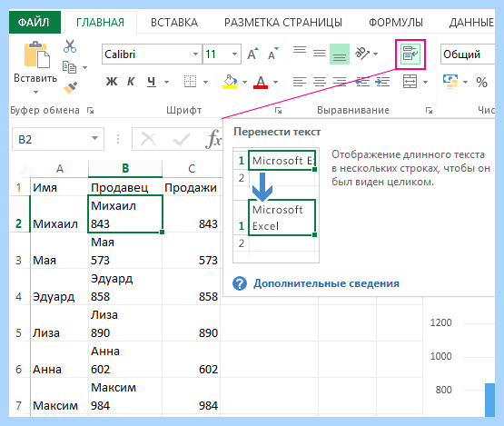Screen dimensions: 504x426
Task: Apply percent style format
Action: click(x=481, y=83)
